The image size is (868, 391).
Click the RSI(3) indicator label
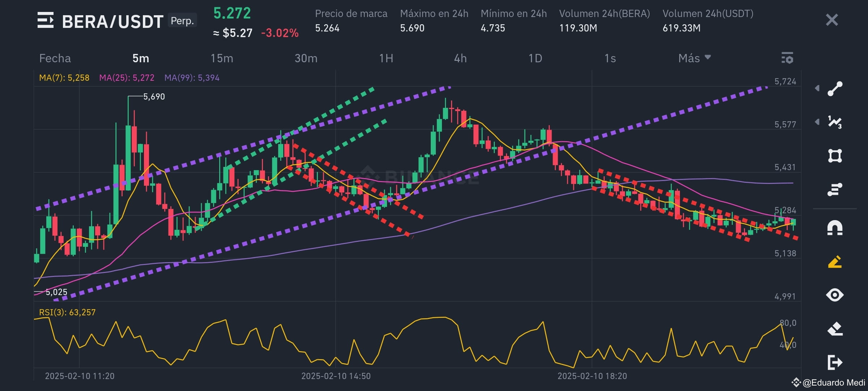tap(67, 312)
